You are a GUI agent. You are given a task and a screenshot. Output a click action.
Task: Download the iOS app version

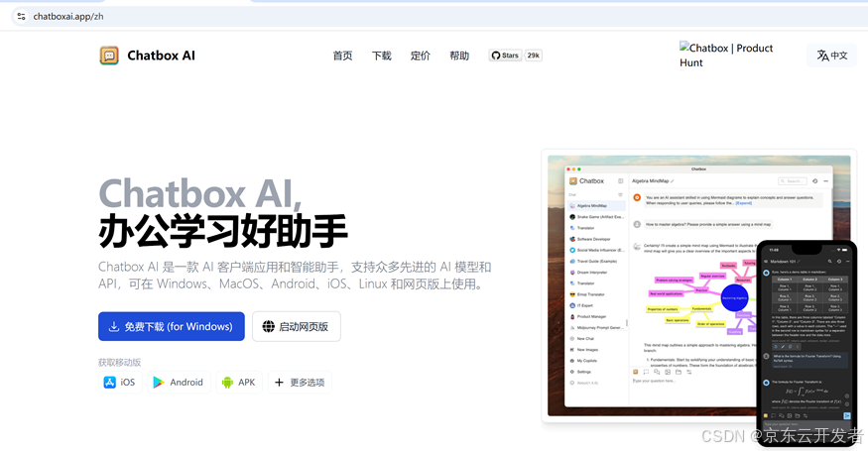click(x=120, y=383)
